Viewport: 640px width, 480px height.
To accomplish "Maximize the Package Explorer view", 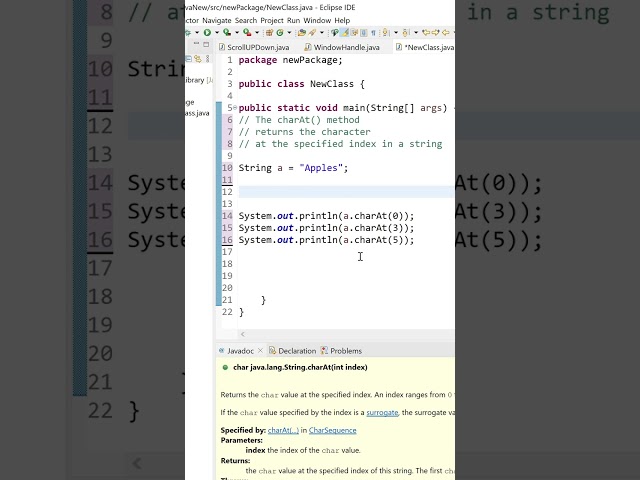I will click(x=206, y=44).
